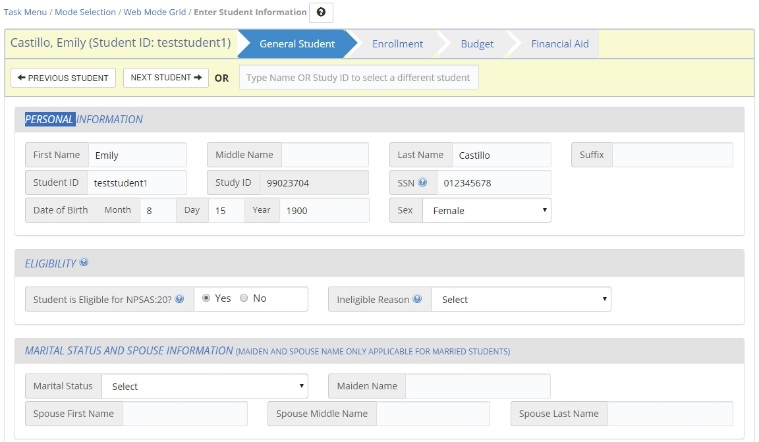Click the Eligibility section help icon
This screenshot has width=759, height=442.
point(84,263)
